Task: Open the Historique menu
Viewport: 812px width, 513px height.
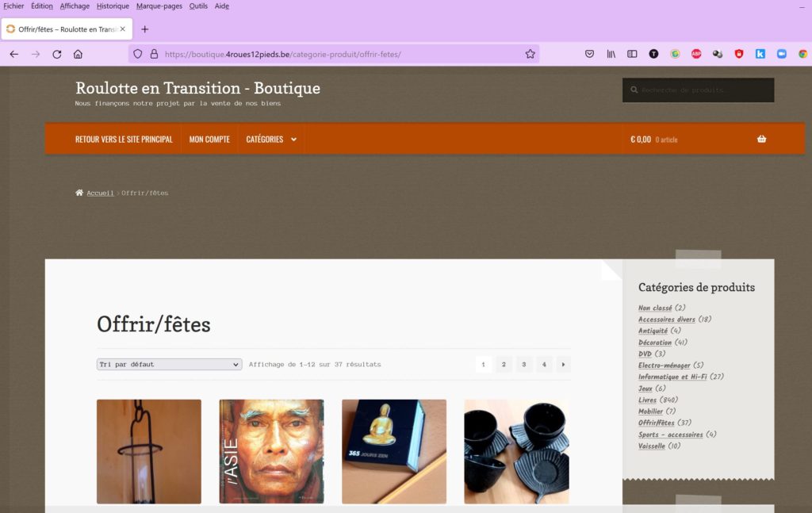Action: (x=113, y=6)
